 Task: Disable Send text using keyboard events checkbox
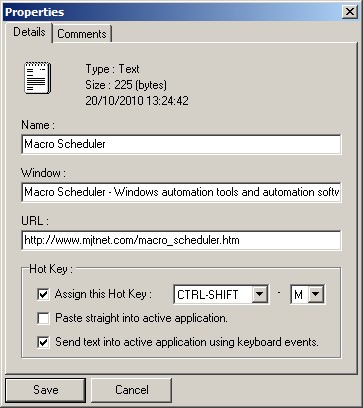43,342
